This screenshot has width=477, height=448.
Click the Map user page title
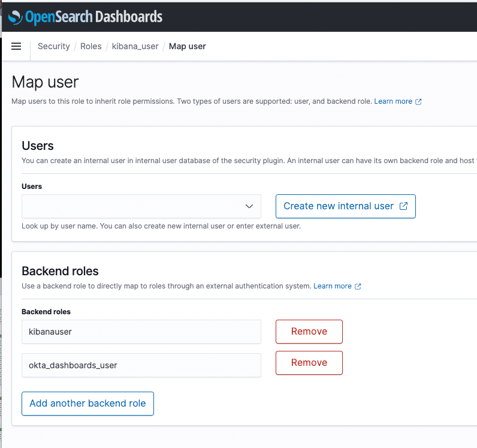[x=45, y=83]
